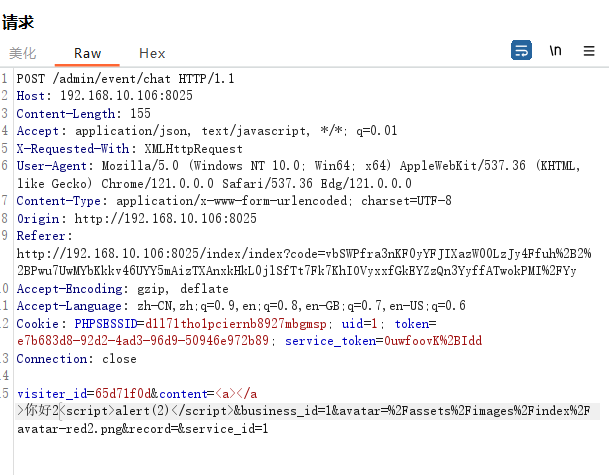Click the 请求 panel heading
Screen dimensions: 609x475
18,22
